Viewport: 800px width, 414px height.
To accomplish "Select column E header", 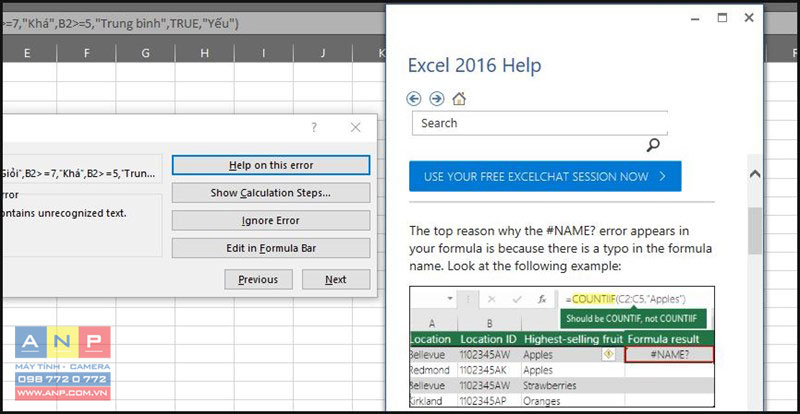I will (x=27, y=53).
